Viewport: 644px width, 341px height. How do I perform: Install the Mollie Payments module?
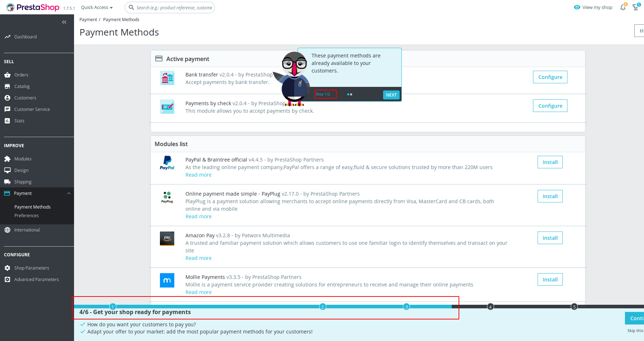tap(550, 280)
